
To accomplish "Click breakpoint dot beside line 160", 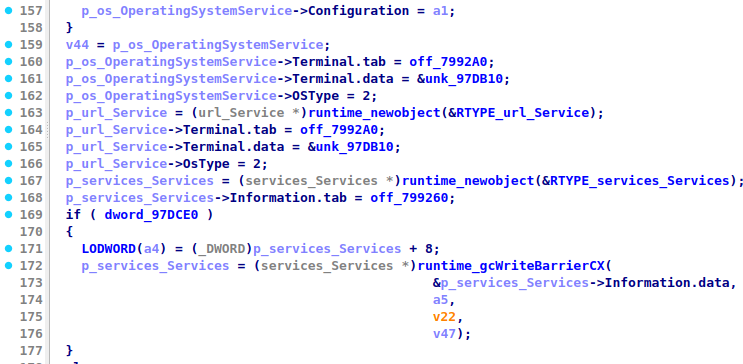I will click(x=8, y=61).
